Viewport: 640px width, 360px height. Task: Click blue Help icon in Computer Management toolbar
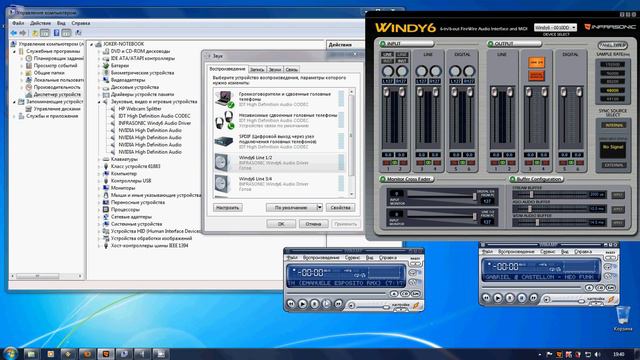coord(56,33)
